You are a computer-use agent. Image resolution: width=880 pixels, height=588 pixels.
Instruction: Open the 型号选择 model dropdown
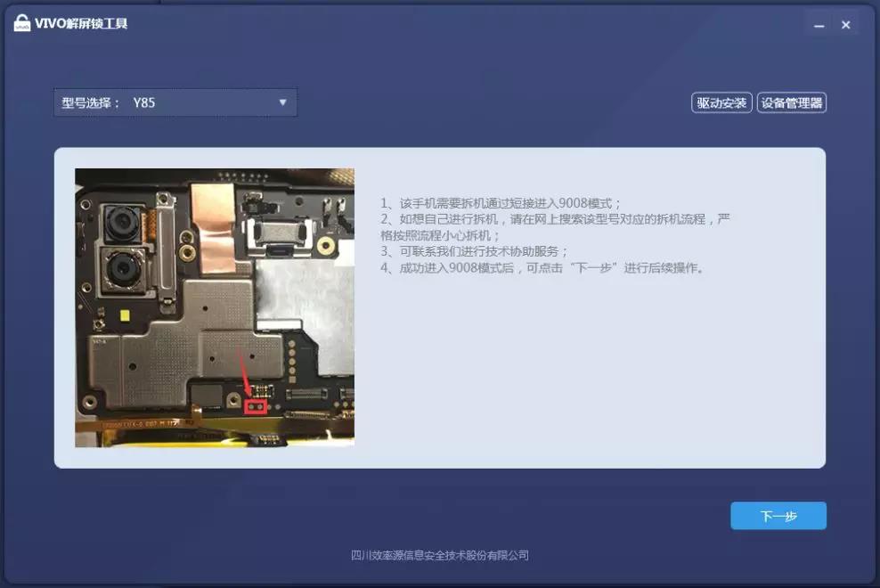[175, 102]
